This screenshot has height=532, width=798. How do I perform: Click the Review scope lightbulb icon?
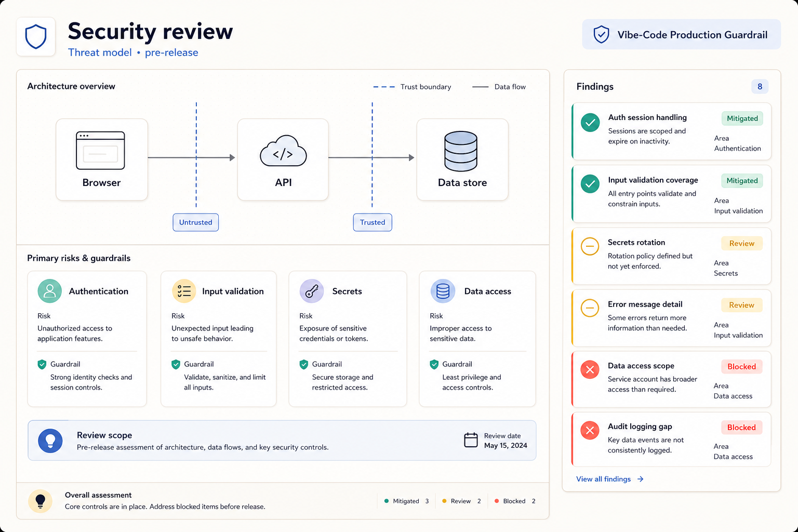point(50,441)
